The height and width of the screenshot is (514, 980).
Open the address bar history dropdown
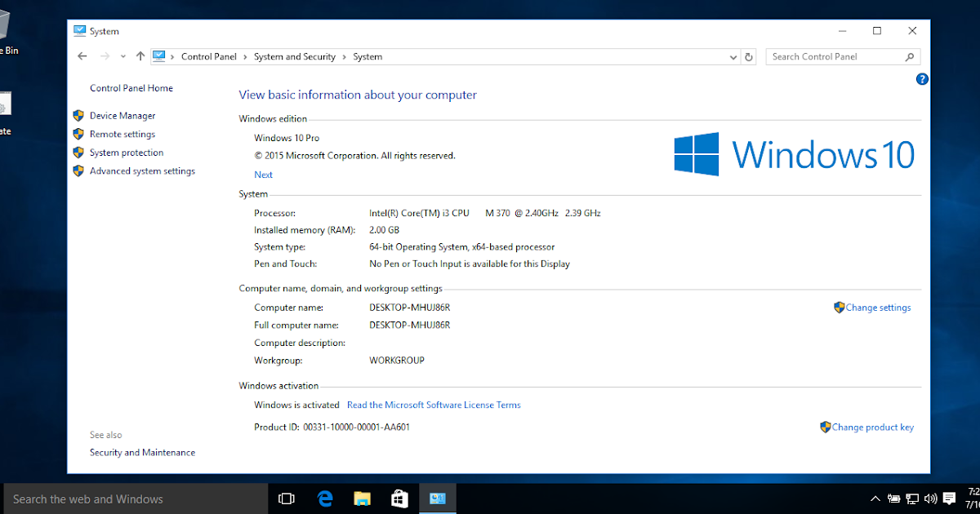[x=733, y=57]
